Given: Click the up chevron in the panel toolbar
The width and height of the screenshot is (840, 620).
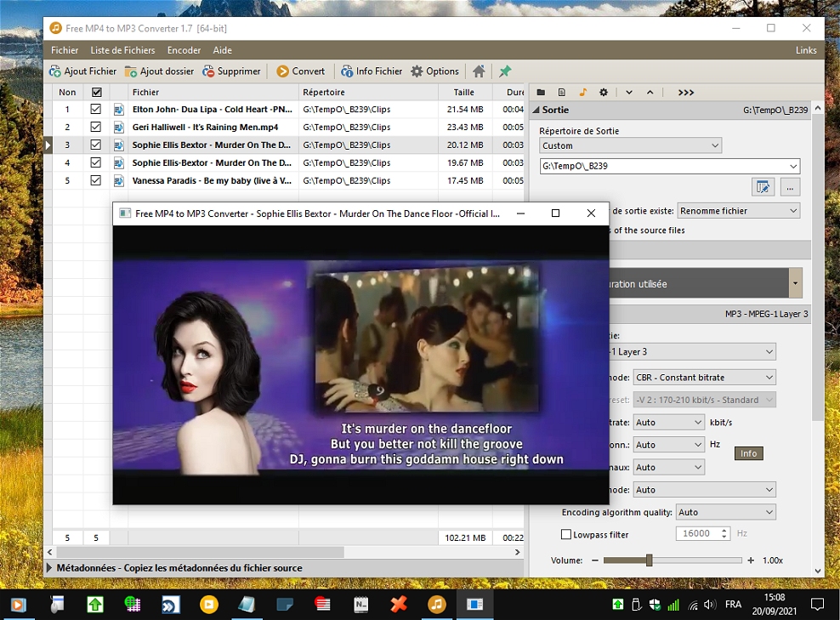Looking at the screenshot, I should click(x=650, y=92).
